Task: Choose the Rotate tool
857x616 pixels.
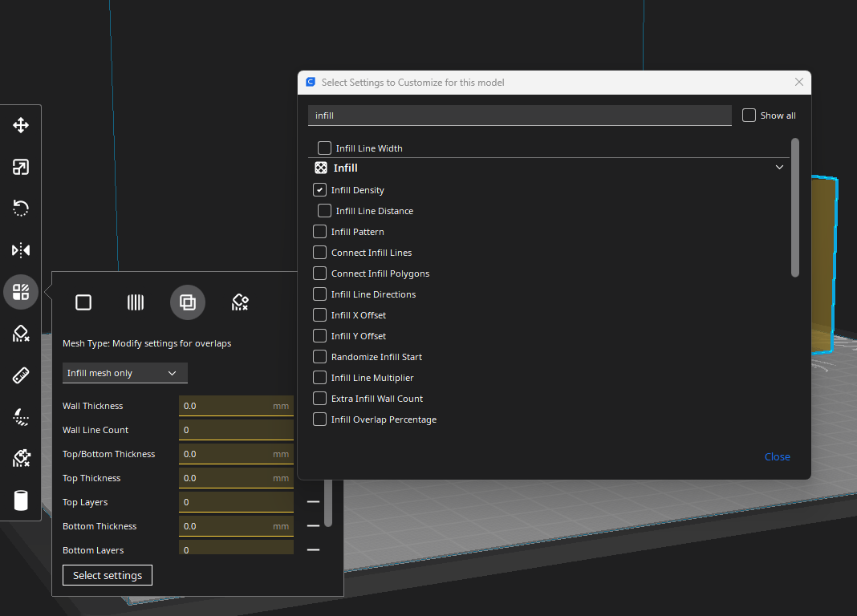Action: 21,209
